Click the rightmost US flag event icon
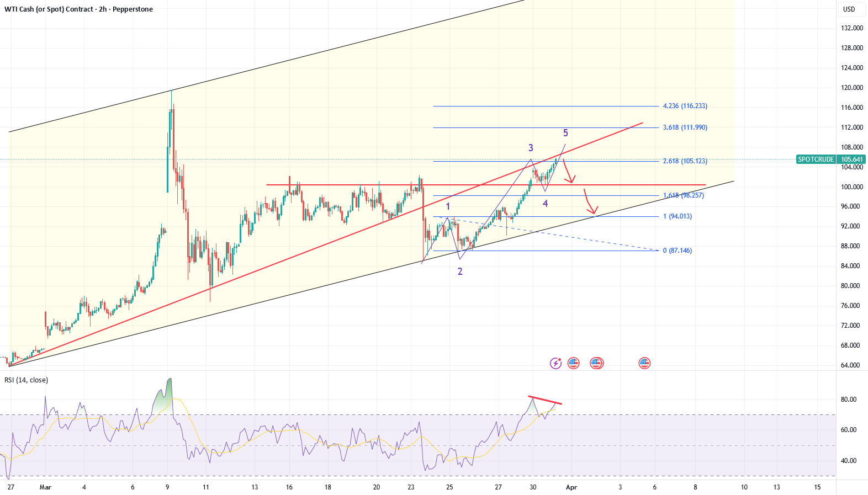 [644, 363]
